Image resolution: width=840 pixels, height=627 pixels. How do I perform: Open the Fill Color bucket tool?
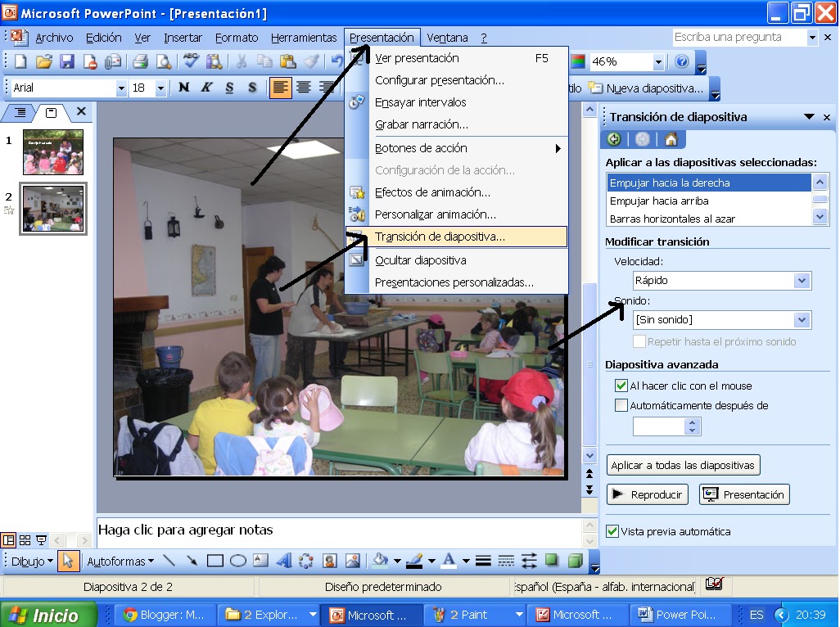(x=380, y=561)
